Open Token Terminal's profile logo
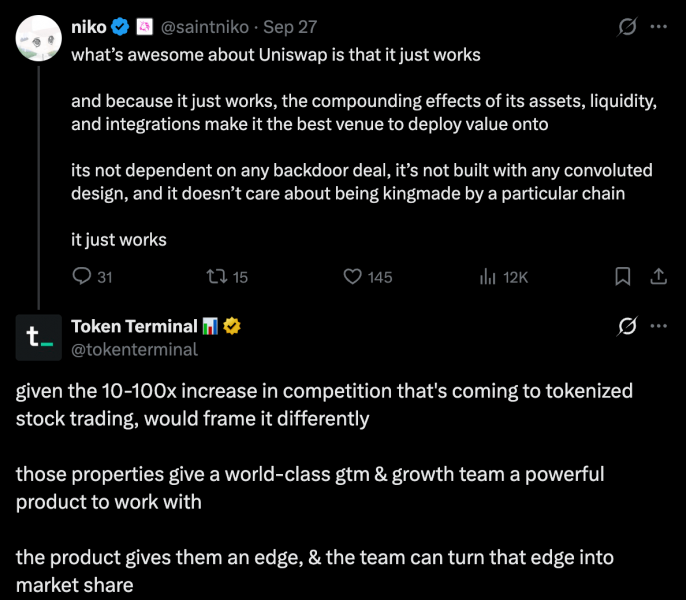Screen dimensions: 686x600 [x=38, y=337]
